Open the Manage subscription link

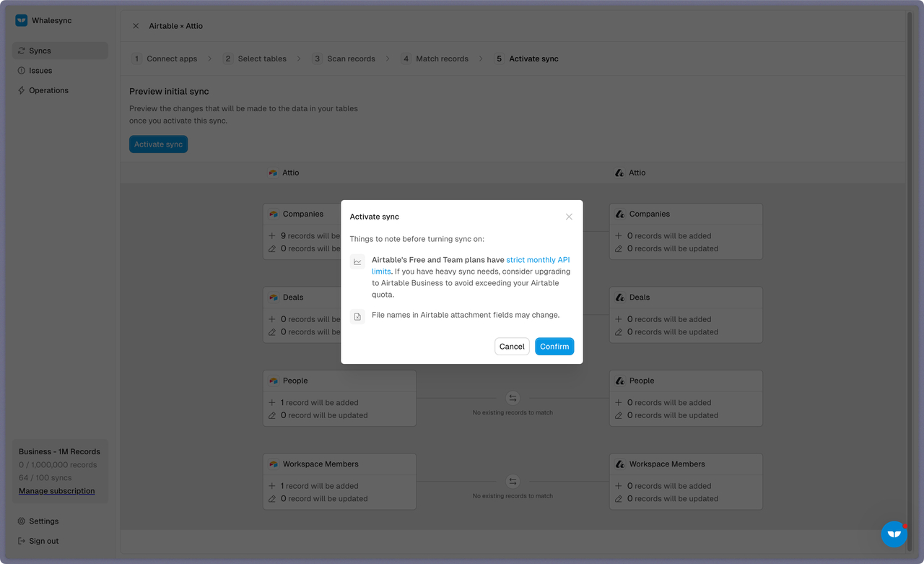(x=57, y=491)
